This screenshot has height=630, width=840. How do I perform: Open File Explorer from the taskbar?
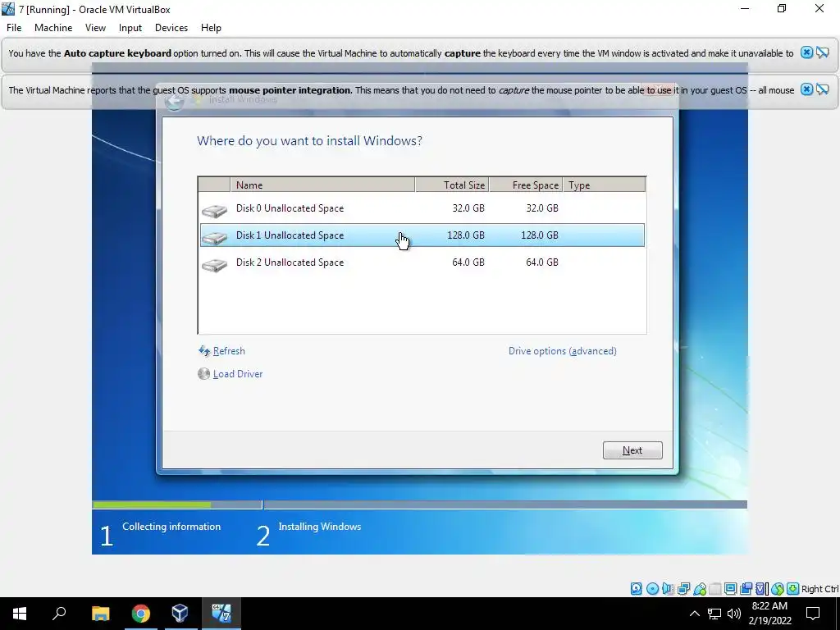(100, 614)
